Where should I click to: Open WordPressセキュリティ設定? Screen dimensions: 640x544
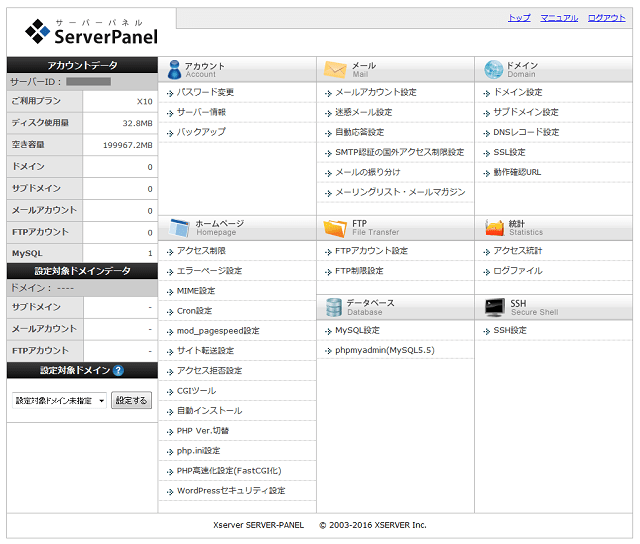[x=231, y=491]
